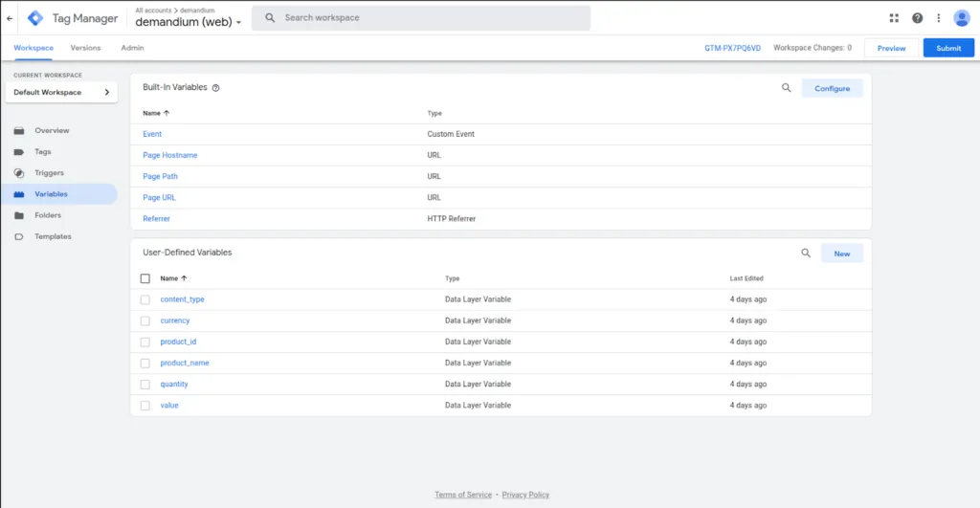
Task: Search User-Defined Variables using magnifier icon
Action: tap(806, 254)
